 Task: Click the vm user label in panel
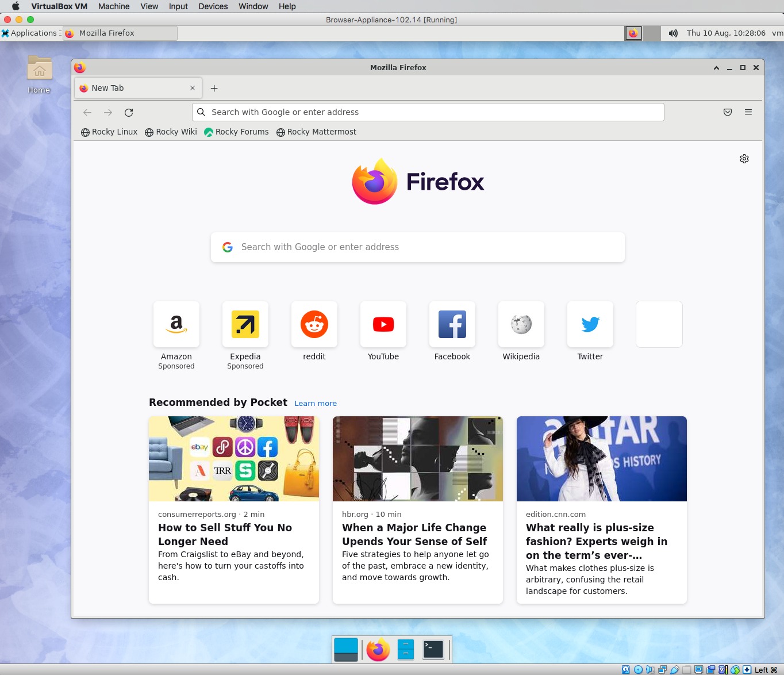[777, 33]
